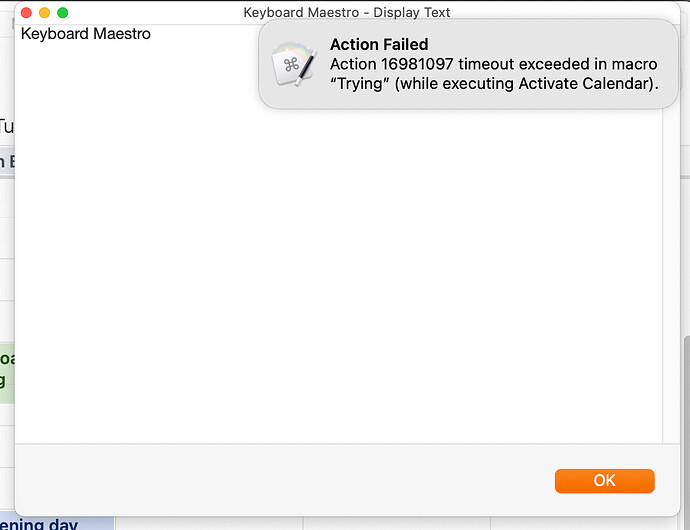Click the gray bottom bar left of OK
Image resolution: width=690 pixels, height=530 pixels.
[x=284, y=480]
